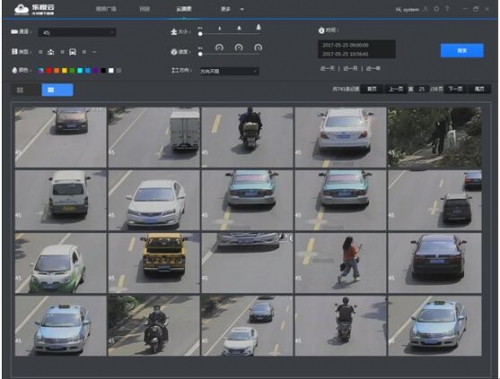500x379 pixels.
Task: Click the blue search button
Action: click(x=462, y=50)
